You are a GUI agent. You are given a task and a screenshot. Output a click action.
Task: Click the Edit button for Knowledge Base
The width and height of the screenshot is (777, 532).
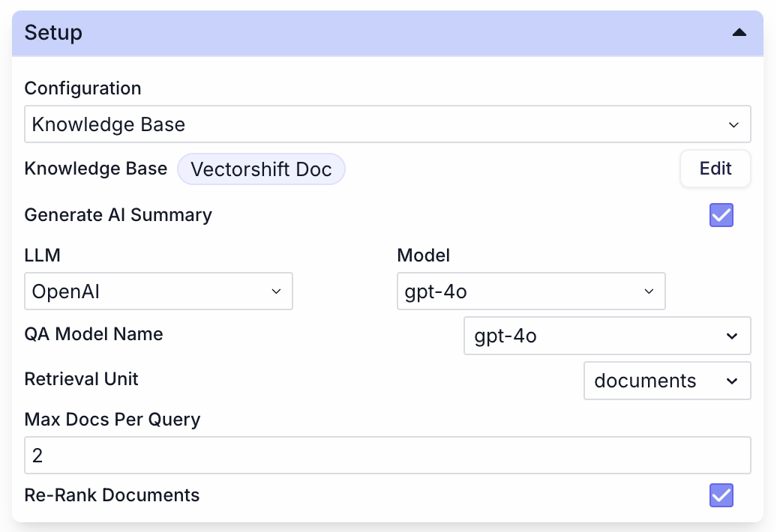pyautogui.click(x=715, y=169)
